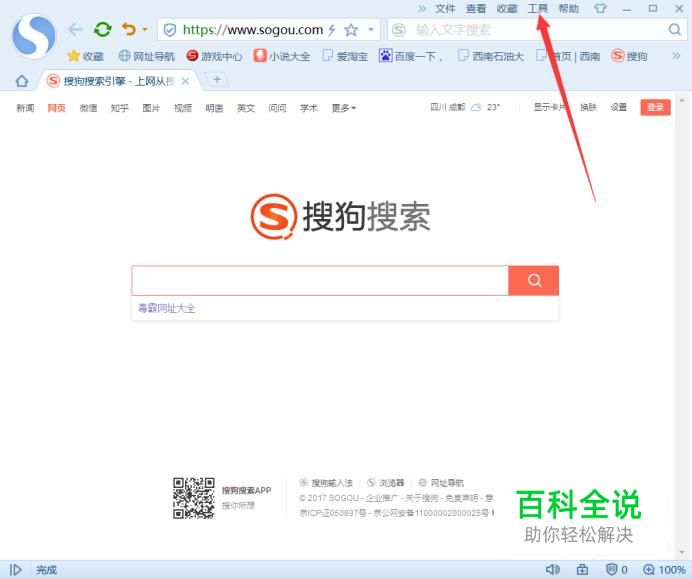Viewport: 692px width, 579px height.
Task: Click the magnifier icon in toolbar search
Action: pos(674,30)
